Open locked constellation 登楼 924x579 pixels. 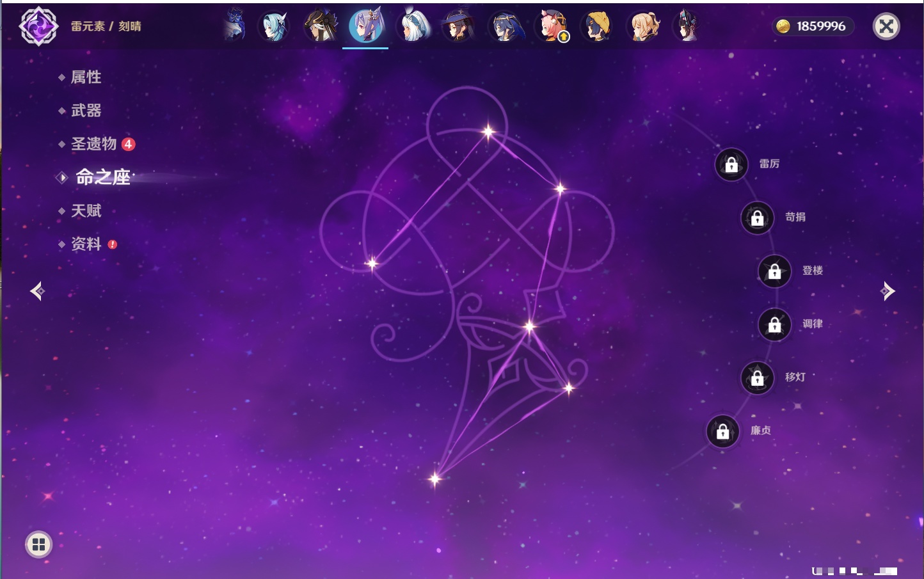click(774, 271)
